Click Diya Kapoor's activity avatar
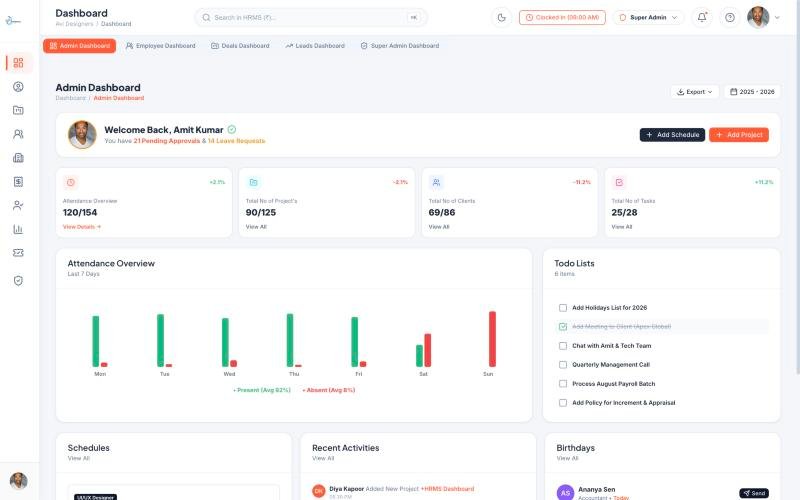 point(319,491)
